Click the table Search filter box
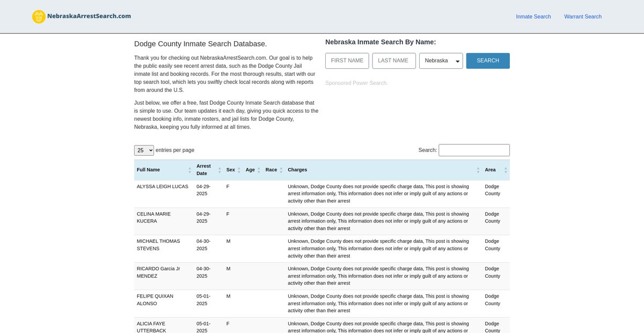 click(x=473, y=150)
